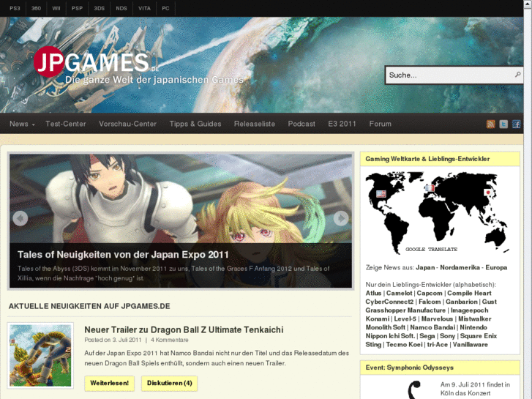Image resolution: width=532 pixels, height=399 pixels.
Task: Open Tipps & Guides menu item
Action: coord(195,124)
